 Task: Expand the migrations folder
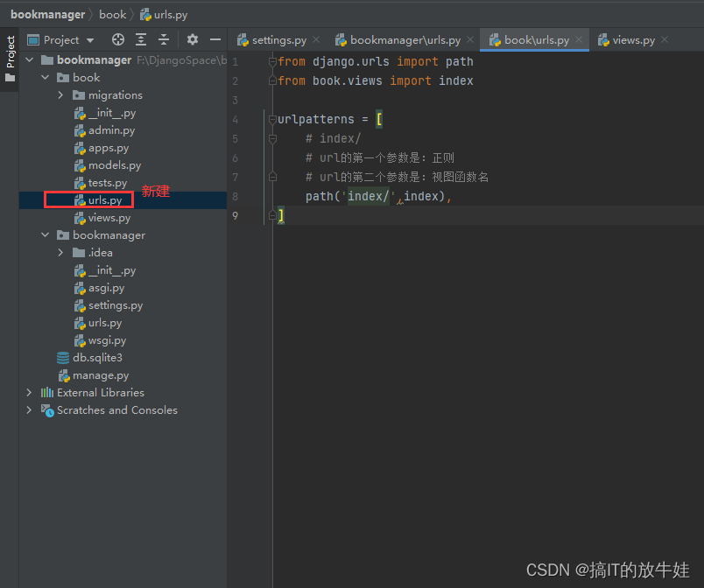coord(60,95)
